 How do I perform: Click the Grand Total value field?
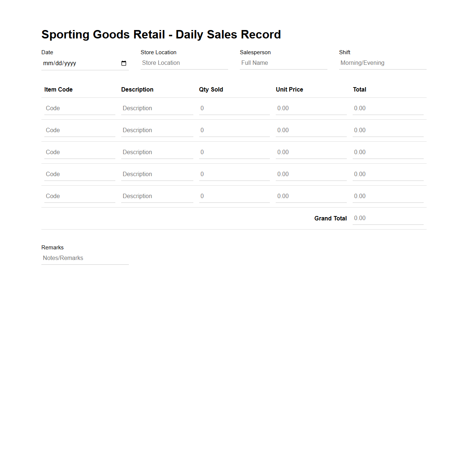387,218
